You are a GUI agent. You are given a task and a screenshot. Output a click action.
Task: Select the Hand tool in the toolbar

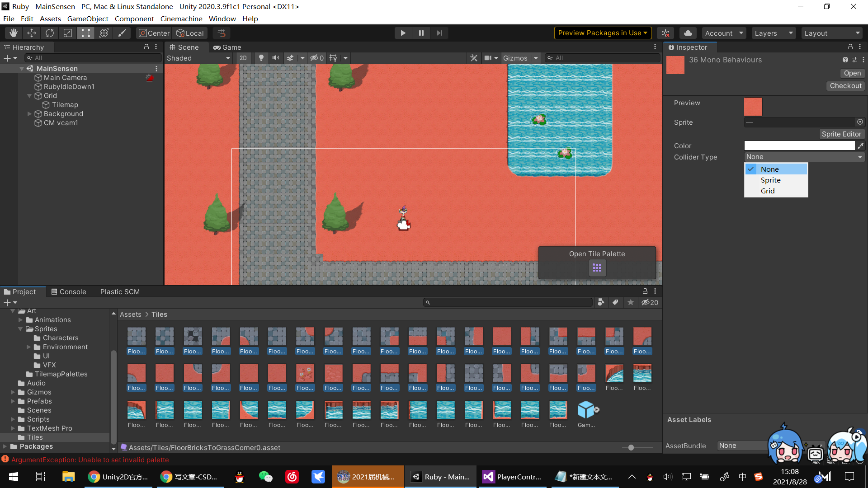point(13,33)
